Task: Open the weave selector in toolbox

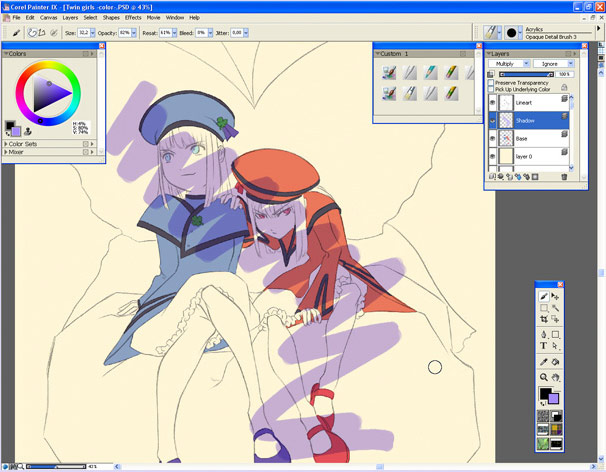Action: pyautogui.click(x=557, y=429)
